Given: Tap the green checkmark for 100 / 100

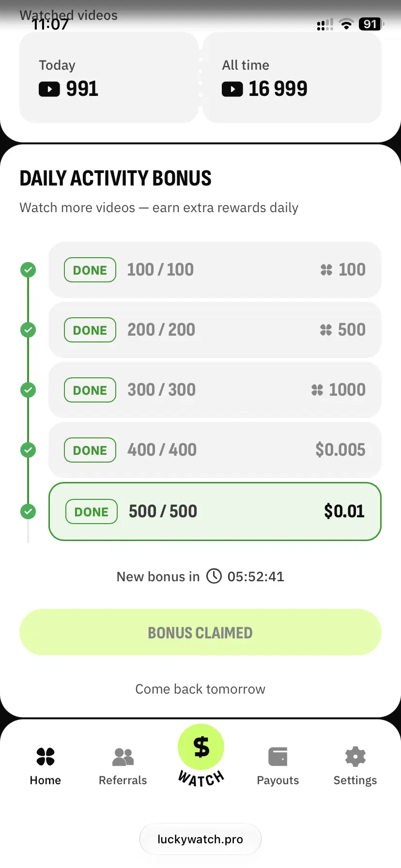Looking at the screenshot, I should (x=28, y=270).
